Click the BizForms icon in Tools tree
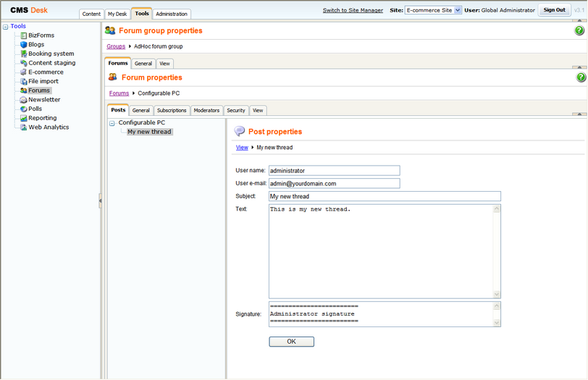 24,35
